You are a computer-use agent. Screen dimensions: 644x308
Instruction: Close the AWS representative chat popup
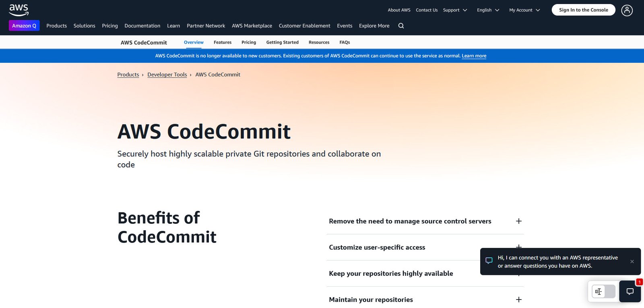632,262
